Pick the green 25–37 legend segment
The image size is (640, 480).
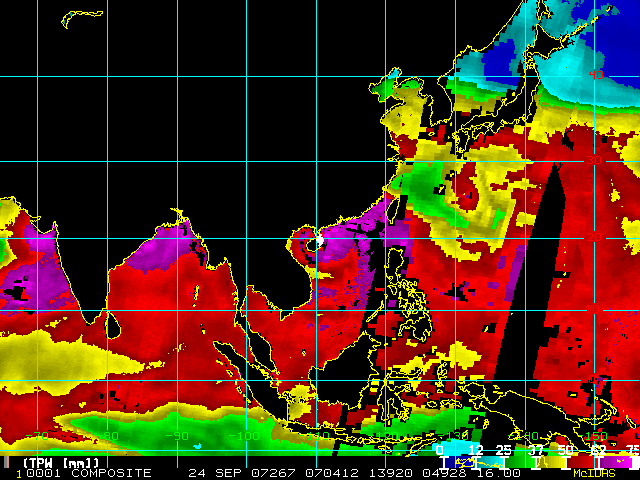tap(520, 463)
